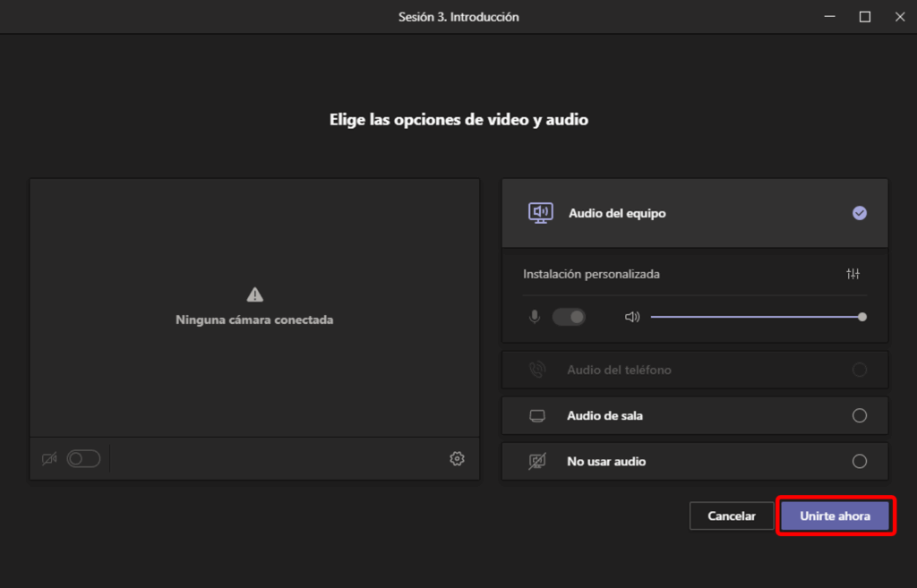Image resolution: width=917 pixels, height=588 pixels.
Task: Click the crossed-out camera icon
Action: pyautogui.click(x=49, y=459)
